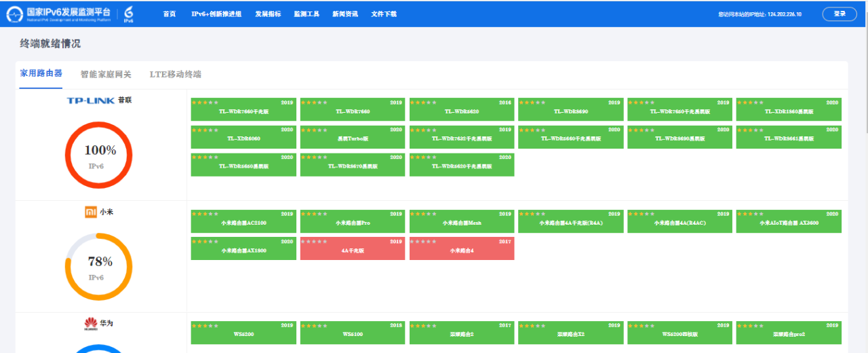Click the Xiaomi 小米 brand logo
The image size is (868, 353).
(x=90, y=212)
